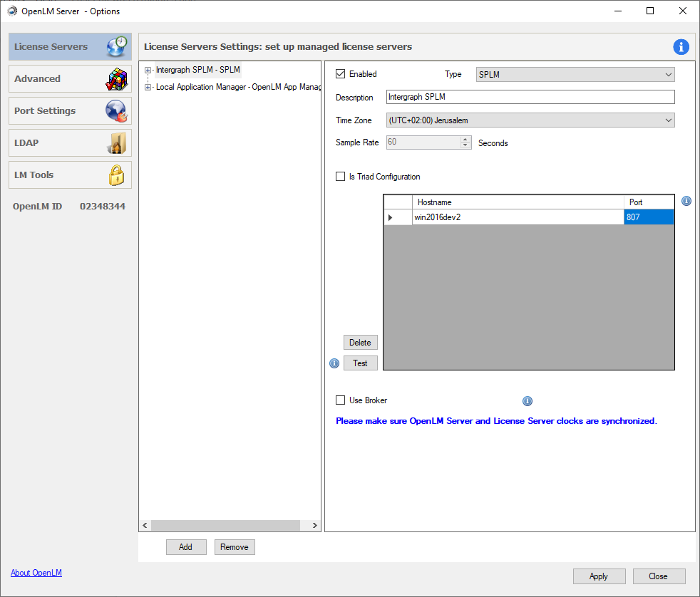The width and height of the screenshot is (700, 597).
Task: Check the Use Broker option
Action: (341, 400)
